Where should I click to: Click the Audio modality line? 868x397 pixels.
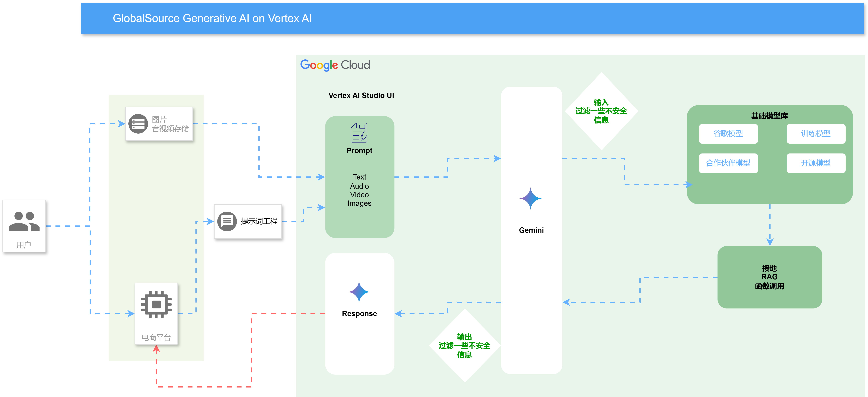click(x=359, y=186)
